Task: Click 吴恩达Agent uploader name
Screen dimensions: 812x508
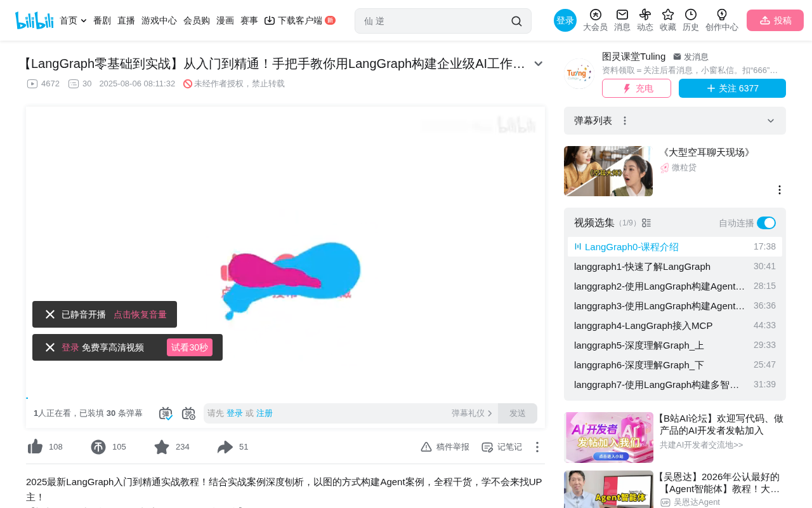Action: click(x=697, y=502)
